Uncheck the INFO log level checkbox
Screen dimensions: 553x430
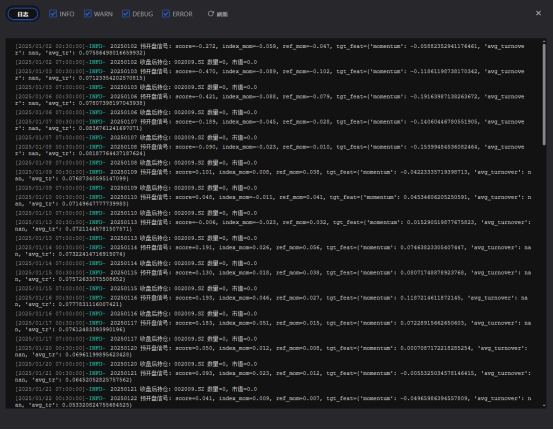(53, 14)
